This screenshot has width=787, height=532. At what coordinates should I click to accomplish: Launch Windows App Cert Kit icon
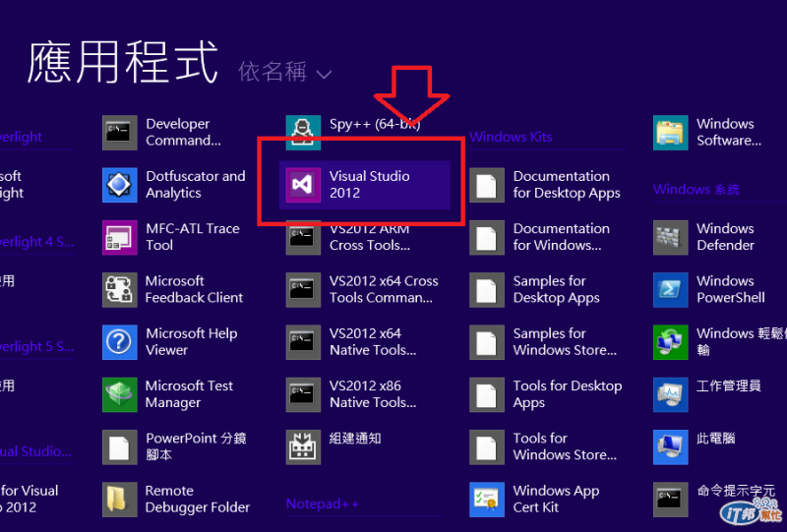[x=487, y=500]
